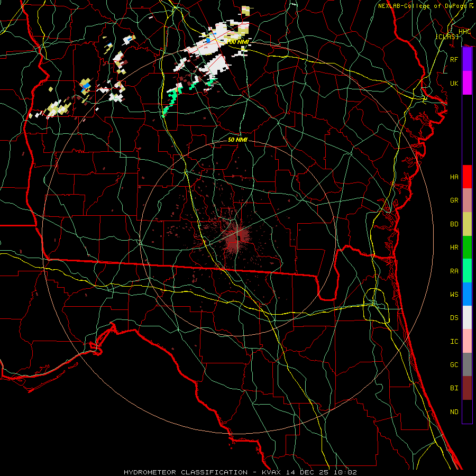Image resolution: width=476 pixels, height=476 pixels.
Task: Click the UK magenta legend swatch
Action: [467, 83]
